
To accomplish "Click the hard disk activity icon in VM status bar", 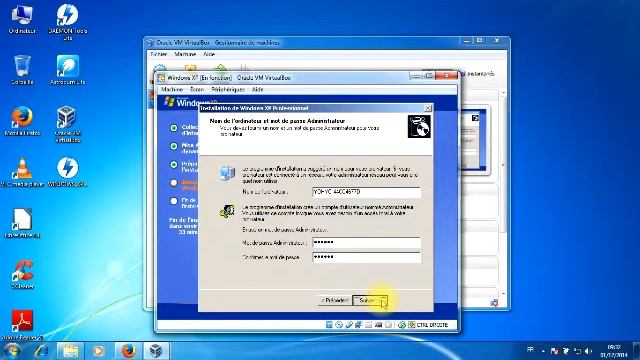I will [329, 325].
